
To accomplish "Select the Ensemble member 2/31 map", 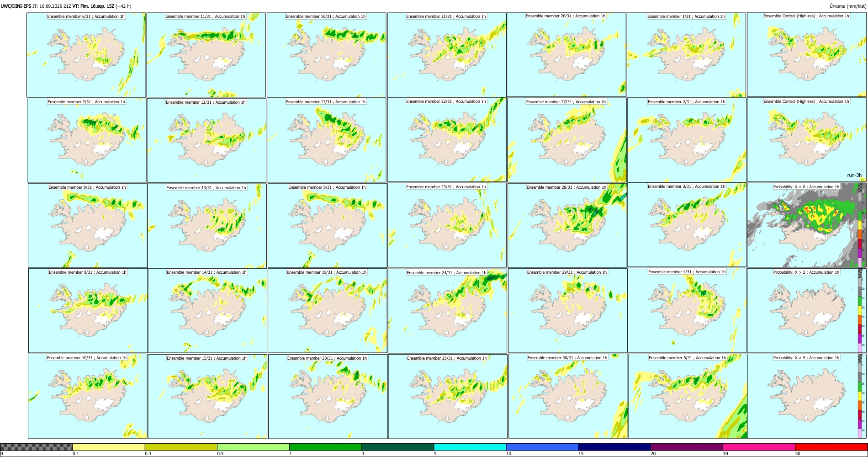I will point(687,140).
